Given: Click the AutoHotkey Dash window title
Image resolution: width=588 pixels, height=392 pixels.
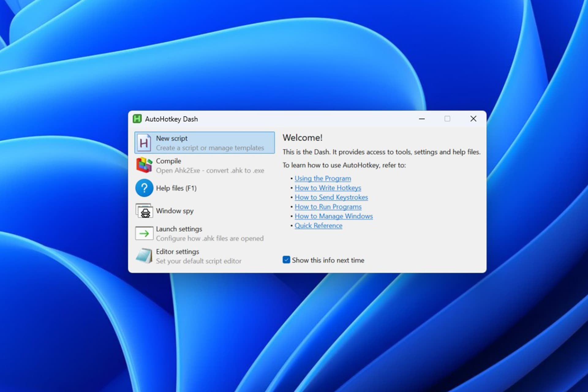Looking at the screenshot, I should [171, 119].
